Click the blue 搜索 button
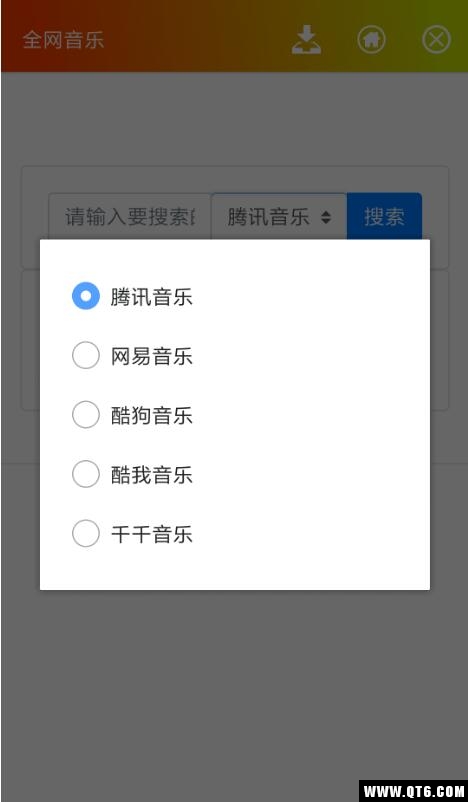 click(x=385, y=217)
